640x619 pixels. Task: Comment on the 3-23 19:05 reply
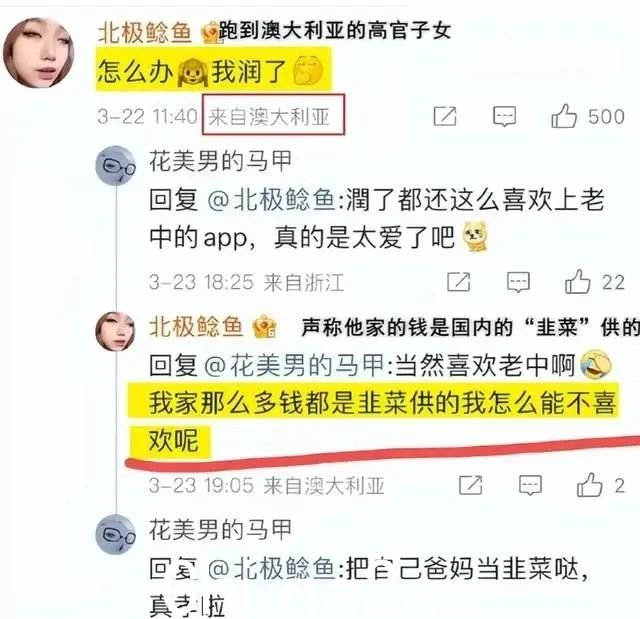pos(530,486)
